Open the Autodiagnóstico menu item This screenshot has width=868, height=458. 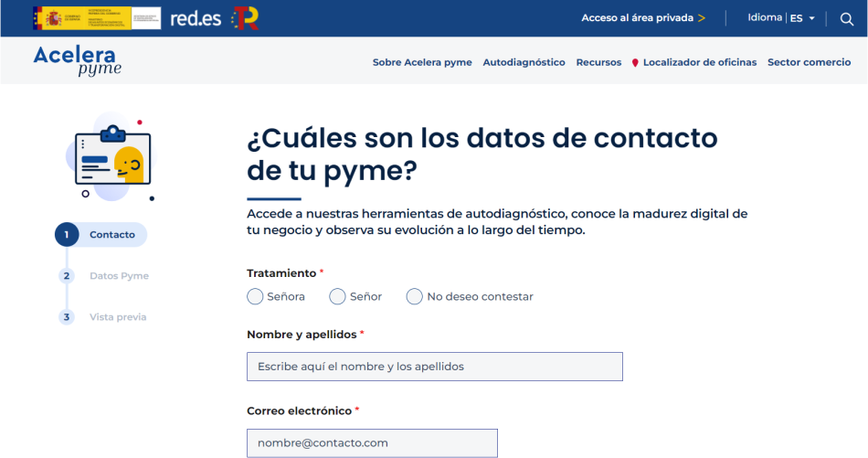524,62
